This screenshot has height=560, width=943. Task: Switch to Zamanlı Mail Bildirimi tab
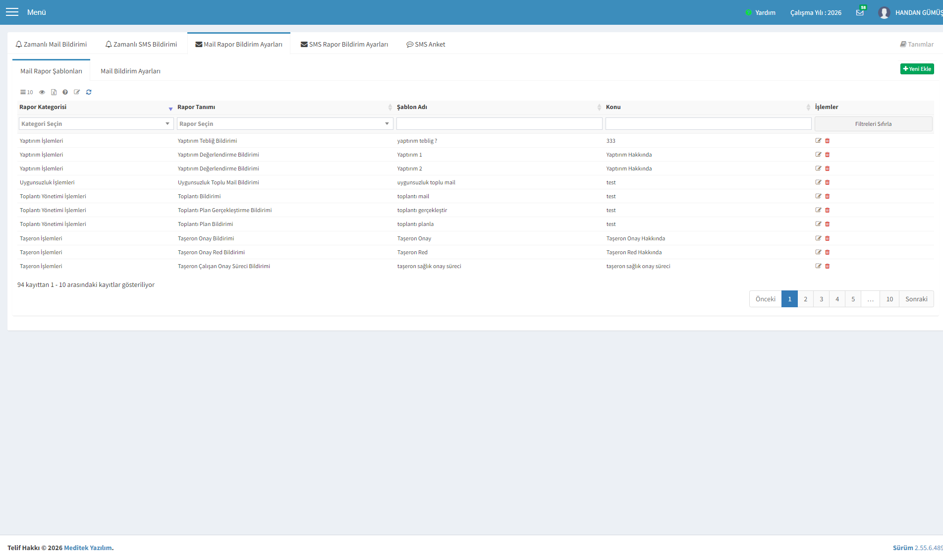[x=52, y=44]
